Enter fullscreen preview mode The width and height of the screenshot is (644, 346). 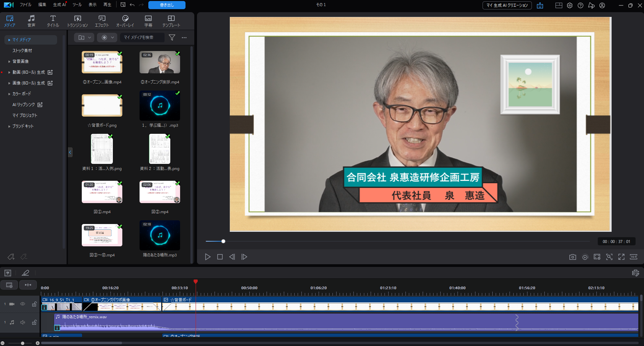621,257
